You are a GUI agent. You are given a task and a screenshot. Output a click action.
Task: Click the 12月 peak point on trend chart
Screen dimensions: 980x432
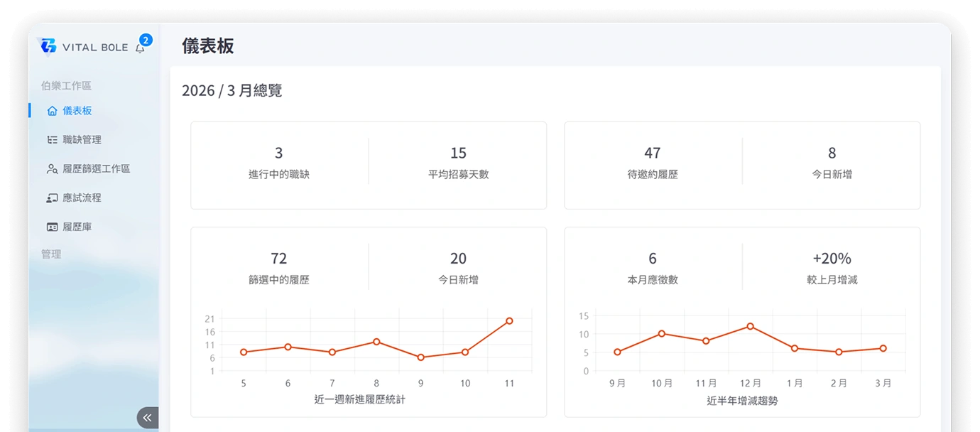click(x=750, y=326)
